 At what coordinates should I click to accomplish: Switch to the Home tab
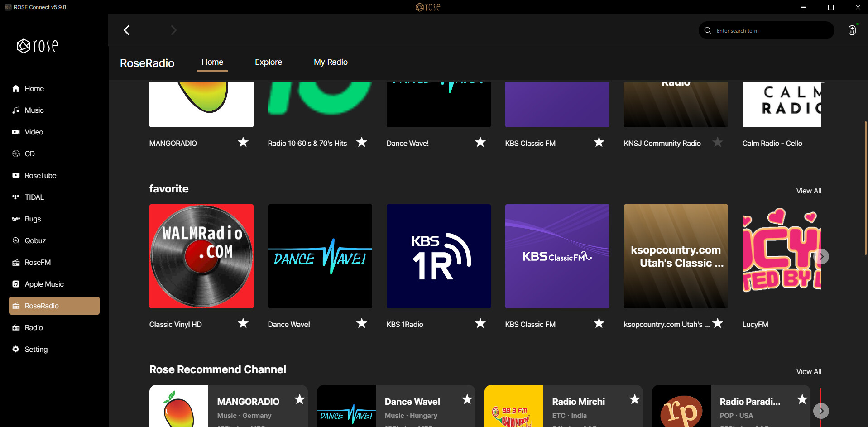[x=212, y=62]
